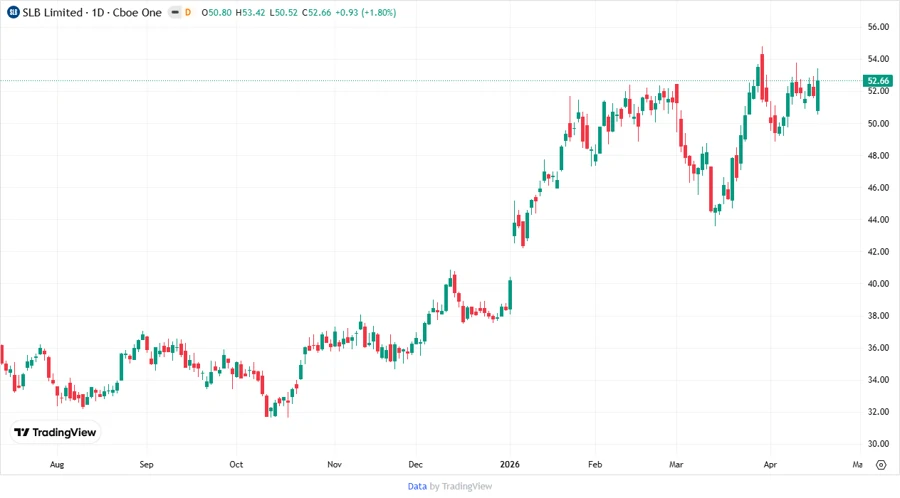Click the 38.00 price axis label
Viewport: 900px width, 498px height.
pyautogui.click(x=878, y=316)
